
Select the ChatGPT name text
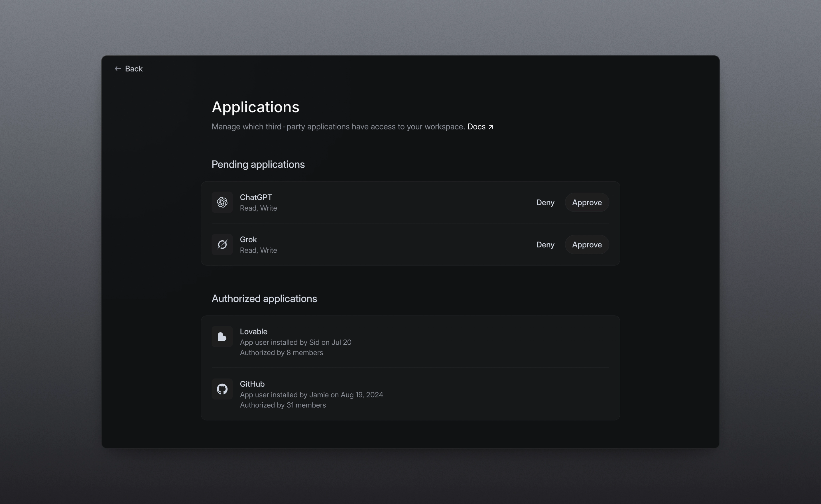tap(256, 197)
